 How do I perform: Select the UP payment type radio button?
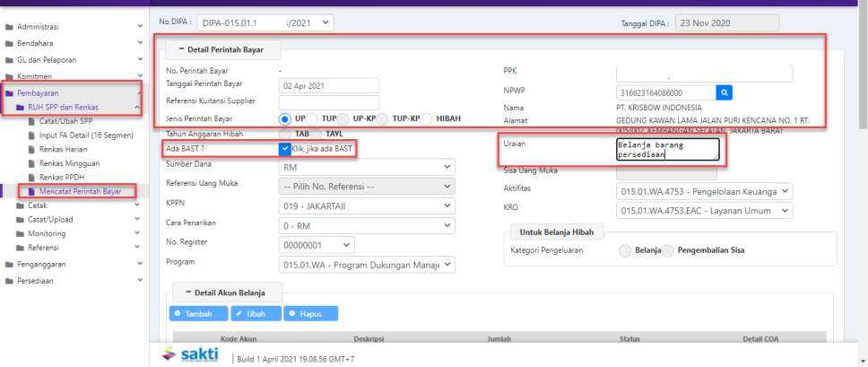tap(285, 118)
